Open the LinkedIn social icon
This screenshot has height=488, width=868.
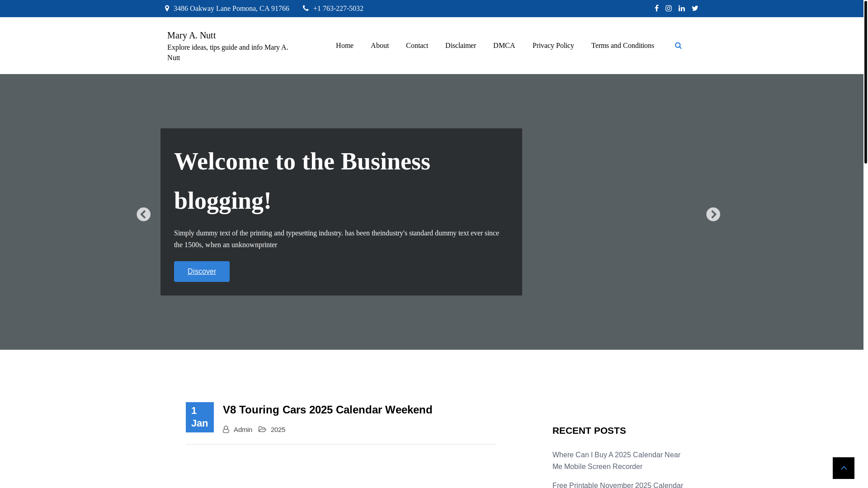pyautogui.click(x=682, y=8)
